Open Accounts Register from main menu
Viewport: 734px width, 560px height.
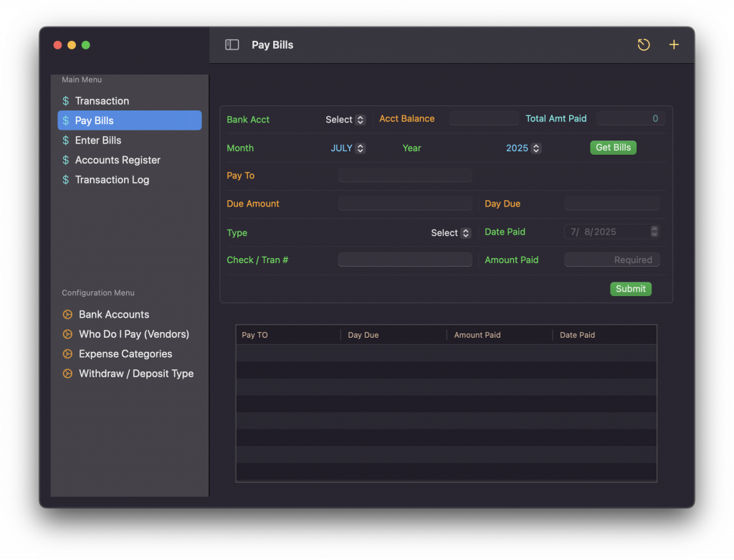tap(118, 161)
